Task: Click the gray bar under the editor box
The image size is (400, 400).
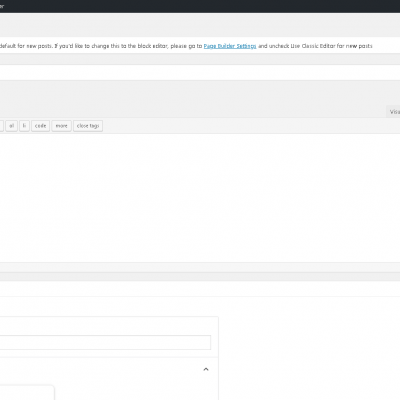Action: tap(200, 277)
